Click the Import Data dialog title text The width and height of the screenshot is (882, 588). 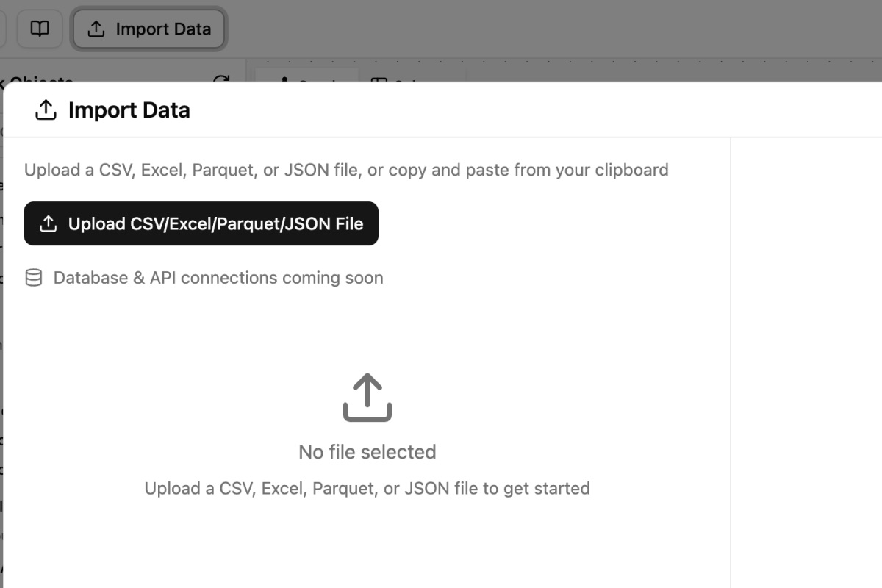pyautogui.click(x=129, y=110)
